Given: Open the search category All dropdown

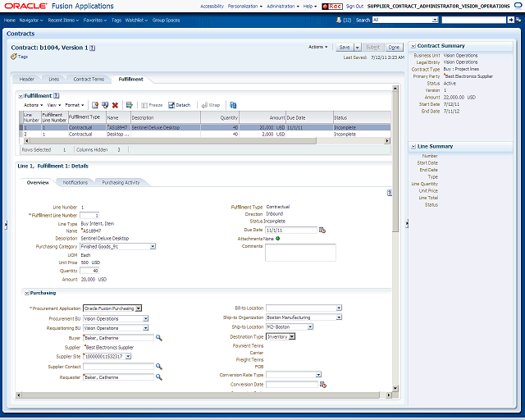Looking at the screenshot, I should point(435,20).
